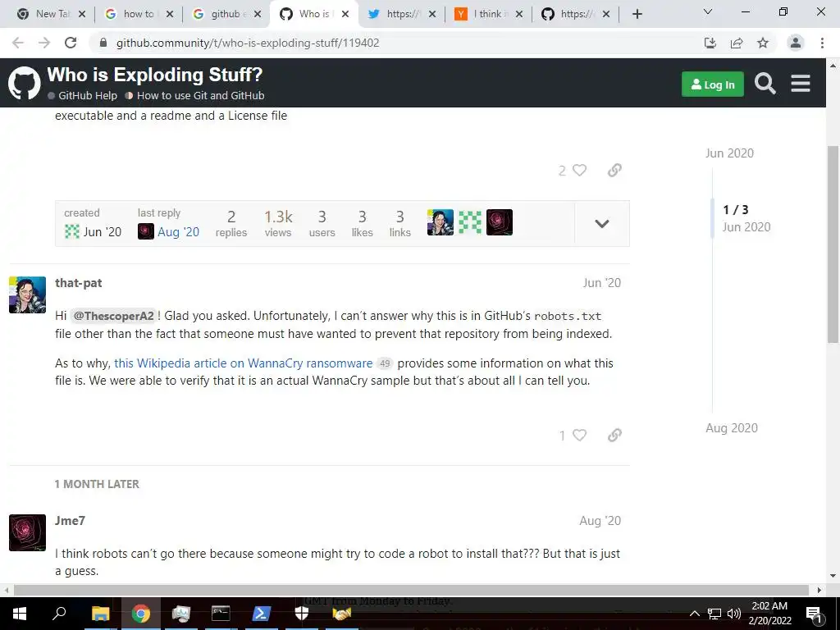Image resolution: width=840 pixels, height=630 pixels.
Task: Click the Jun '20 date on that-pat's post
Action: [601, 283]
